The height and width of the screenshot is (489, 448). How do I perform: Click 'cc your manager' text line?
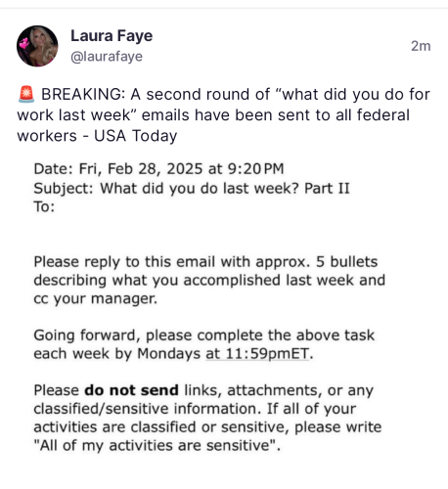[95, 298]
